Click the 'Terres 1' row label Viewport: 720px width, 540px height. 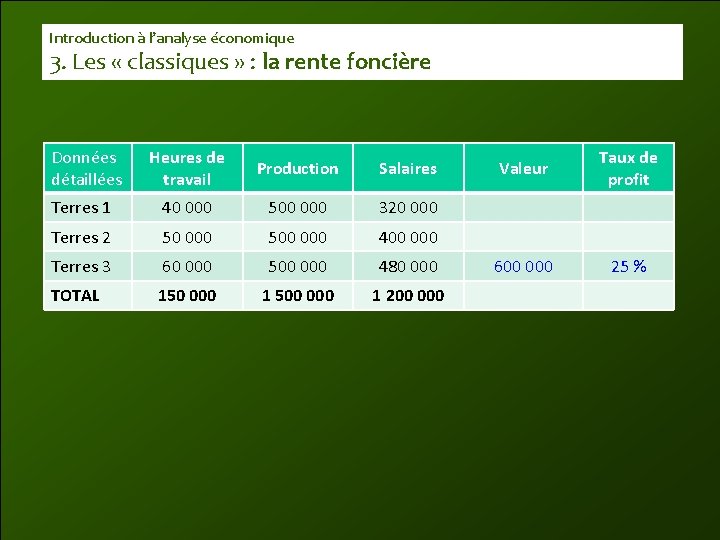[x=81, y=208]
